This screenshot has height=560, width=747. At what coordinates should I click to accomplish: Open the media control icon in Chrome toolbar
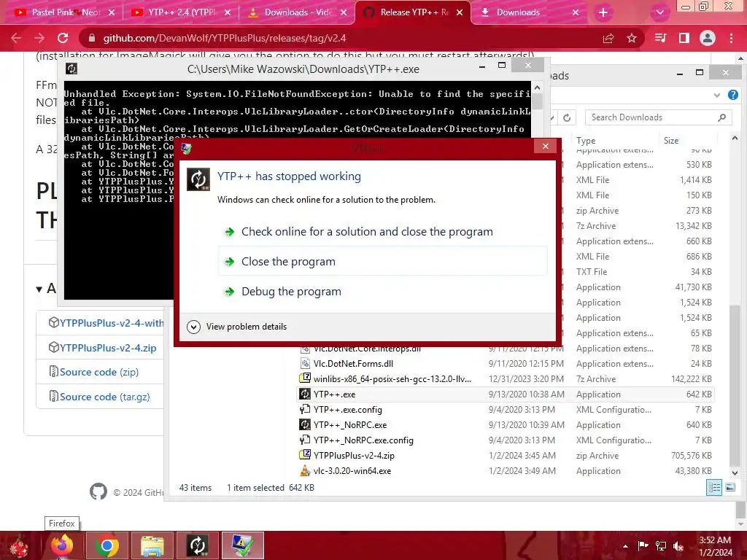click(660, 38)
